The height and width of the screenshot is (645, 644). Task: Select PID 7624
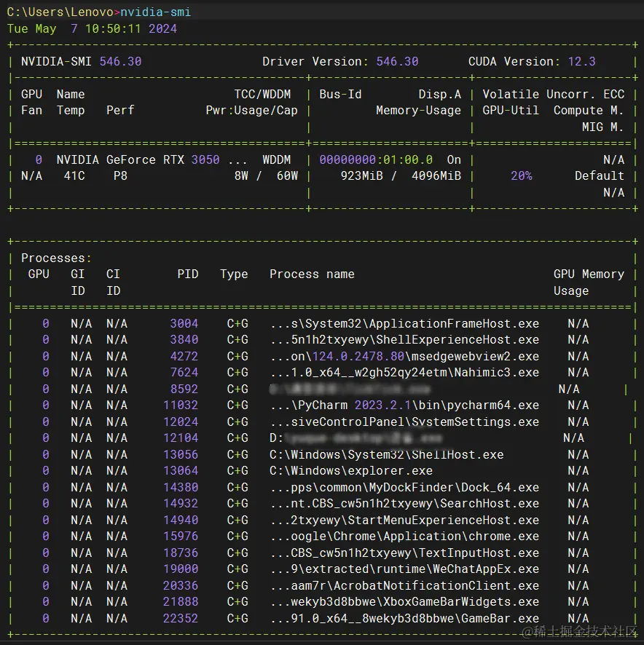point(184,373)
